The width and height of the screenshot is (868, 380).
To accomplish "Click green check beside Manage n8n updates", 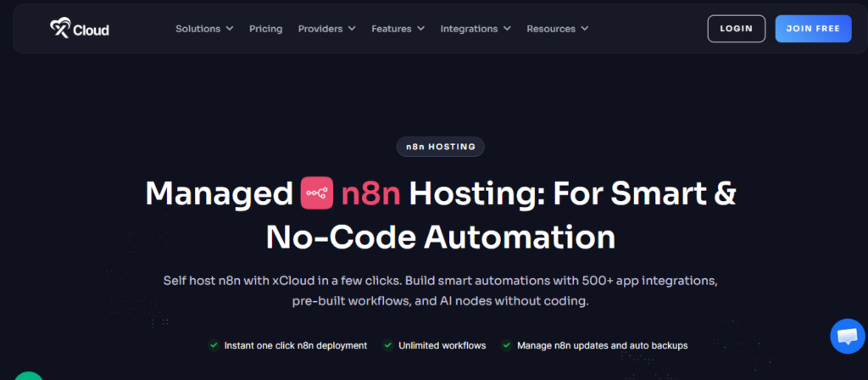I will click(x=507, y=345).
